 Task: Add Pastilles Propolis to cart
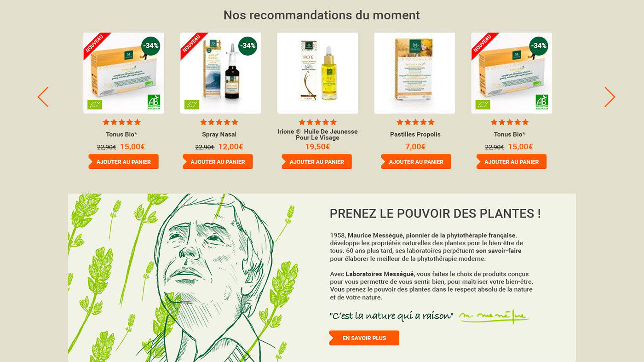[x=416, y=162]
